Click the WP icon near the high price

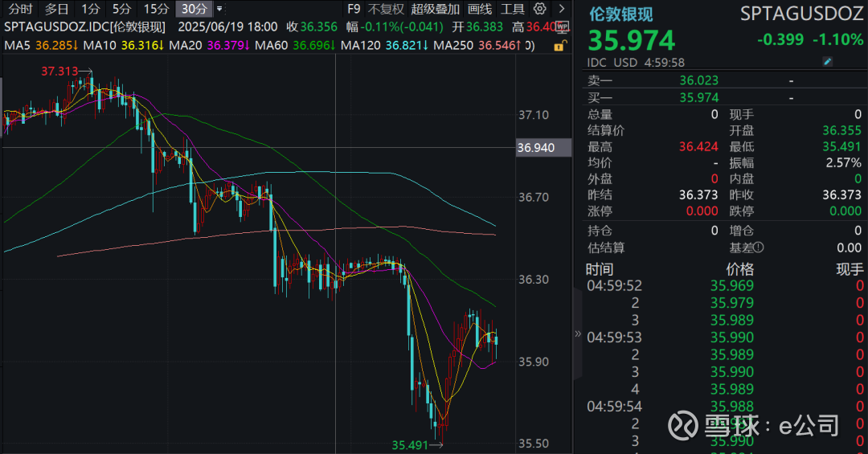point(562,26)
